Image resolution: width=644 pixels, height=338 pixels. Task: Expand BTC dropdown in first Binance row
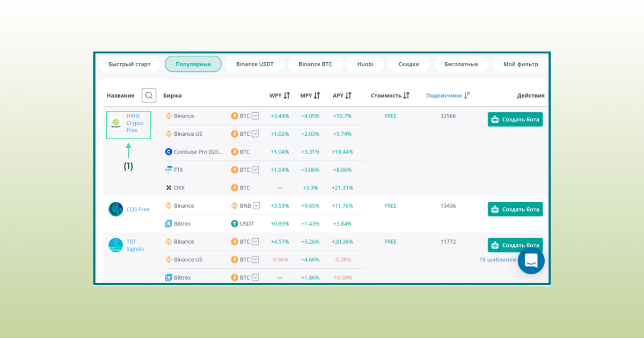tap(255, 116)
